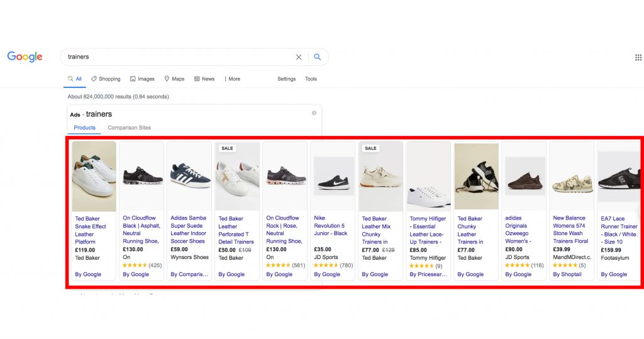
Task: Click Wynsors Shoes seller name
Action: click(189, 257)
